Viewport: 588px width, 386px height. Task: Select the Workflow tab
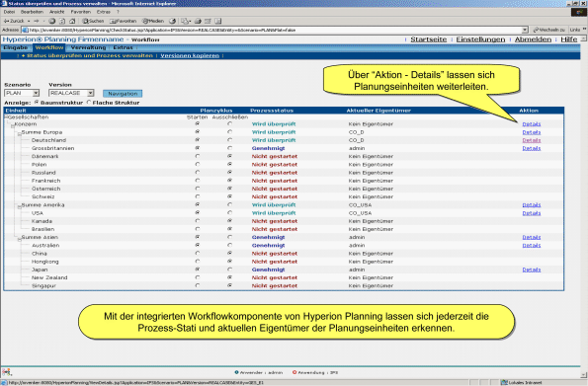pyautogui.click(x=49, y=47)
